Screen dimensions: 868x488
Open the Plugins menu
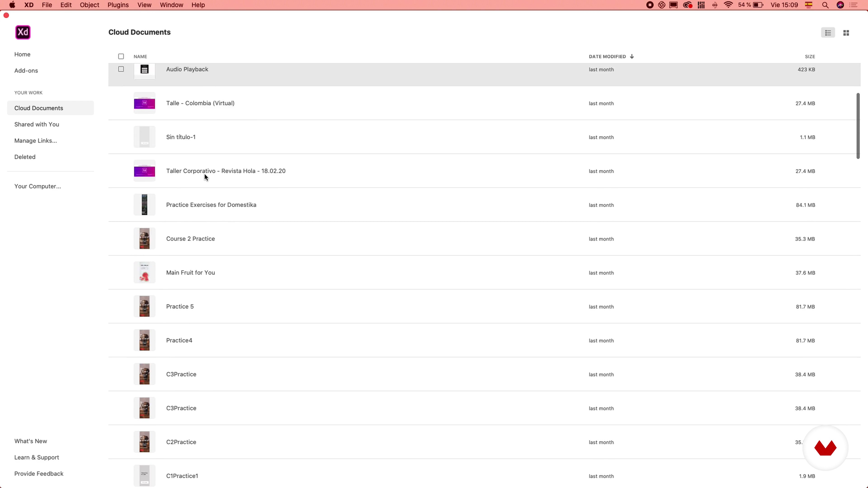[x=118, y=5]
